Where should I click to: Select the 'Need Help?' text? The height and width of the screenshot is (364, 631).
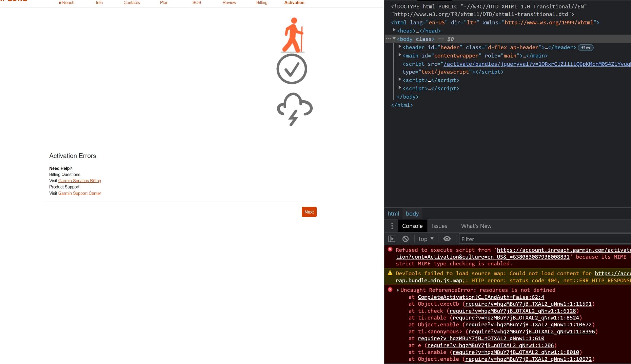click(61, 168)
